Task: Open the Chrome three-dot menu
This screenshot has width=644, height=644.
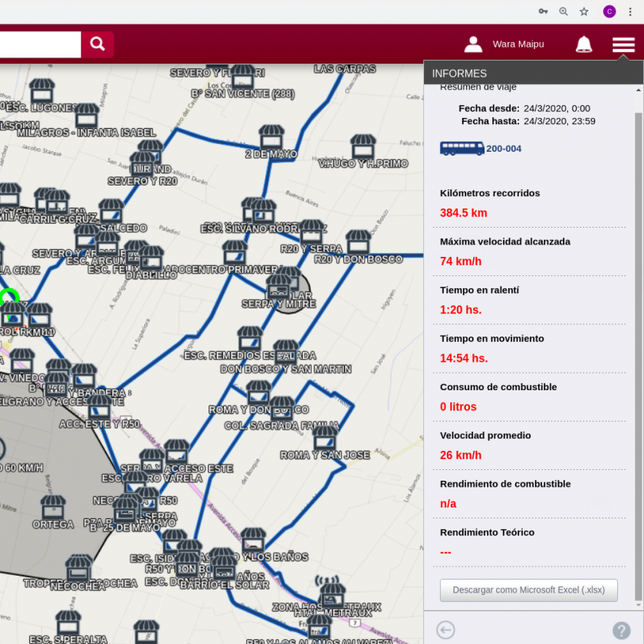Action: [x=630, y=11]
